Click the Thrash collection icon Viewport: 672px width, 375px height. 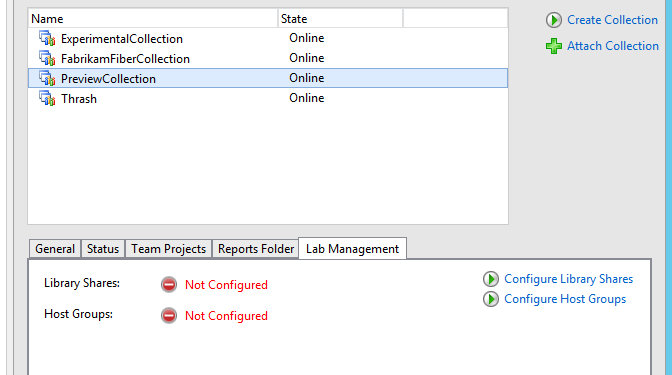(x=47, y=98)
